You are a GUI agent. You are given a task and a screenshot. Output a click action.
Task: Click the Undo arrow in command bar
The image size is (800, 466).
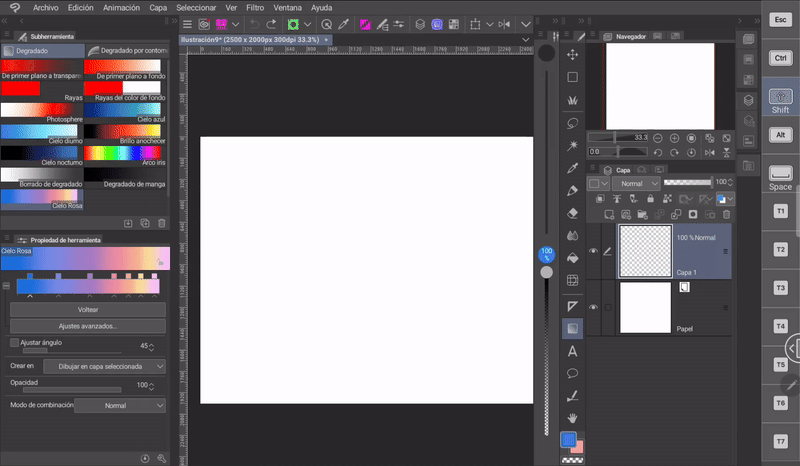254,24
